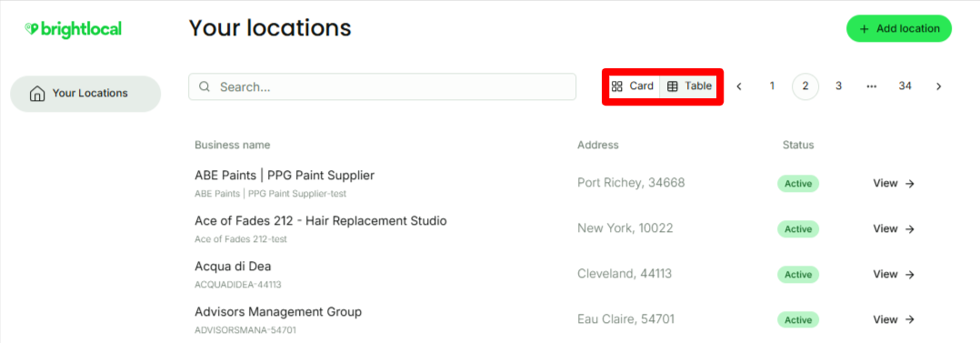Click the search magnifier icon
This screenshot has height=343, width=980.
(204, 86)
